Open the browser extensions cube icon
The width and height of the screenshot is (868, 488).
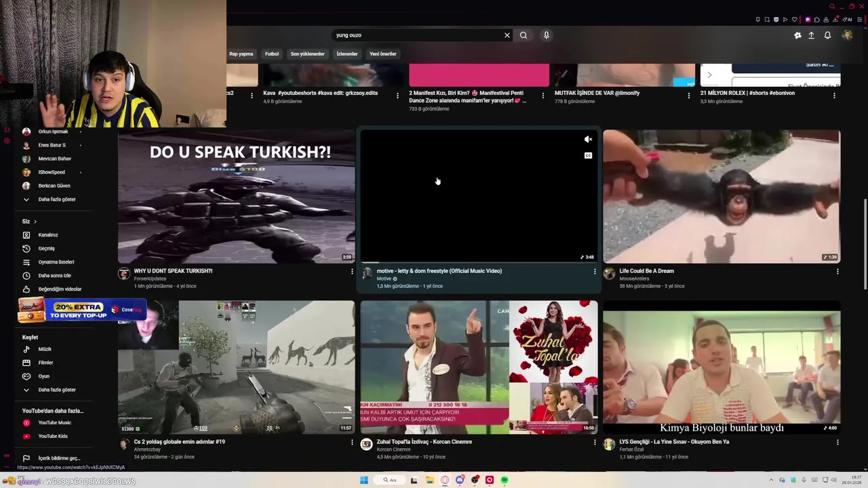pyautogui.click(x=816, y=20)
